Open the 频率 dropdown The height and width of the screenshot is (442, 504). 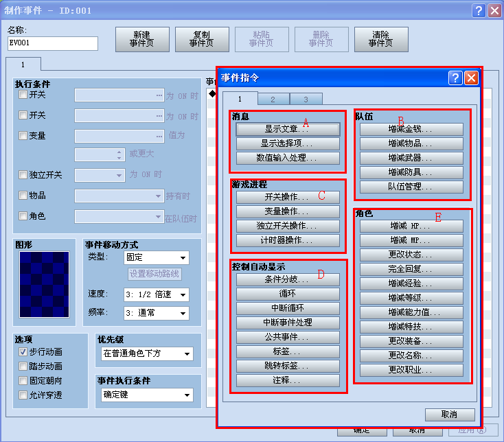coord(157,313)
